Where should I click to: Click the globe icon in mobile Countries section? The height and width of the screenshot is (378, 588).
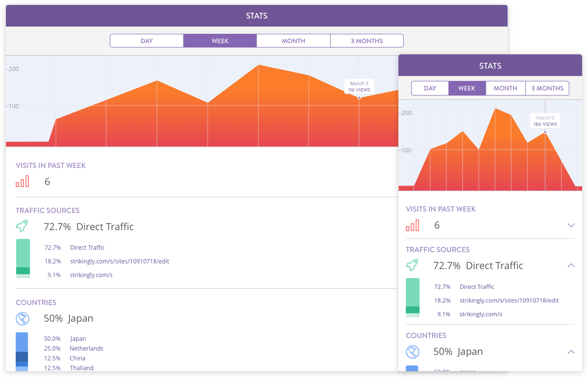(413, 352)
